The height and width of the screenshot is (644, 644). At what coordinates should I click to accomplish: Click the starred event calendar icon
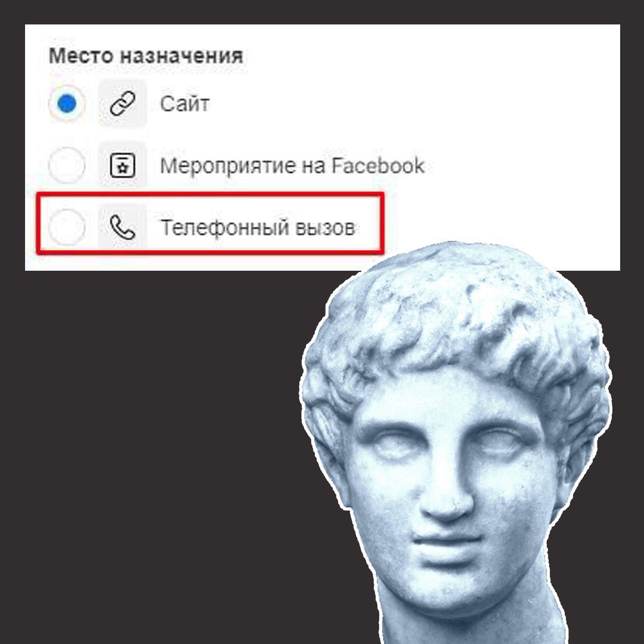coord(122,165)
